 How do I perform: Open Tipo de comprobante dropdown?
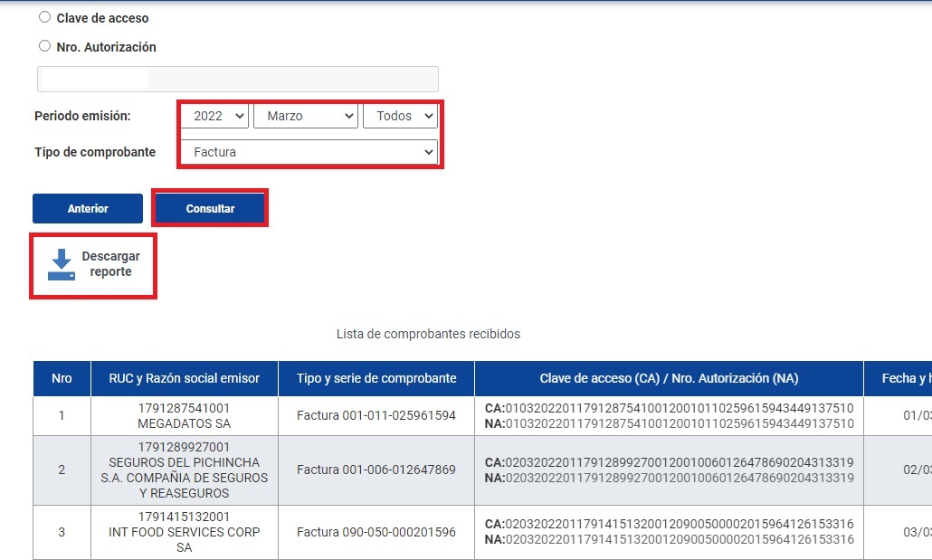tap(309, 152)
